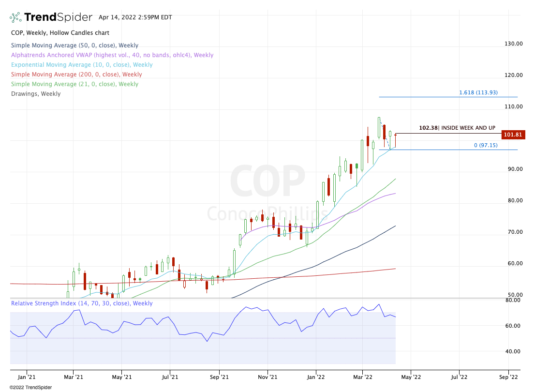Image resolution: width=535 pixels, height=392 pixels.
Task: Click the latest red weekly candle near 101.81
Action: click(395, 141)
